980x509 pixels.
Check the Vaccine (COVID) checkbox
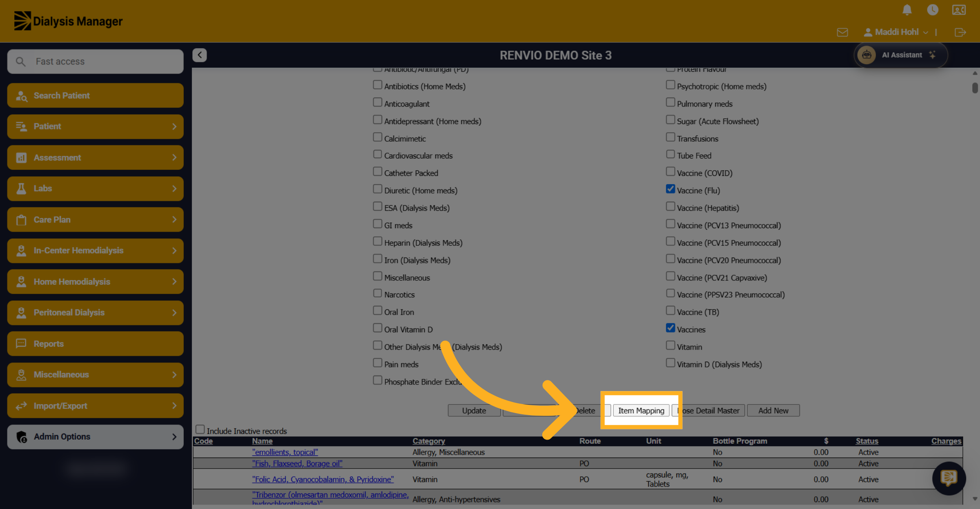[670, 171]
